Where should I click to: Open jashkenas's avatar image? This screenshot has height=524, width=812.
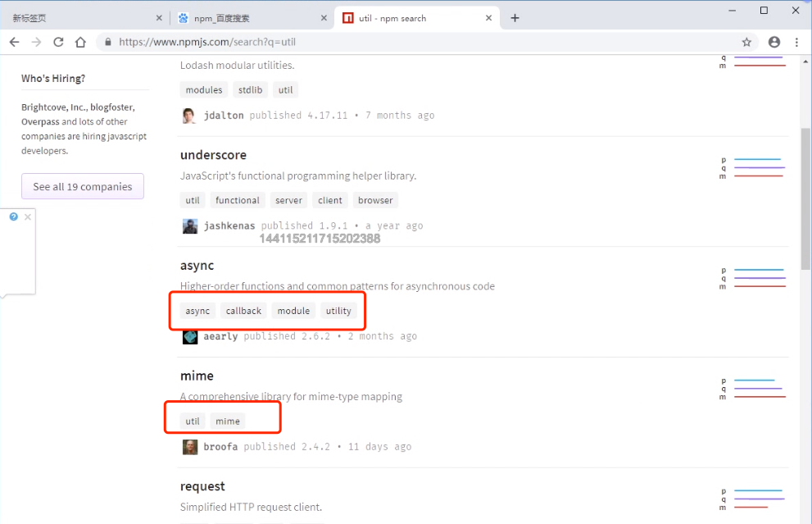pyautogui.click(x=189, y=226)
